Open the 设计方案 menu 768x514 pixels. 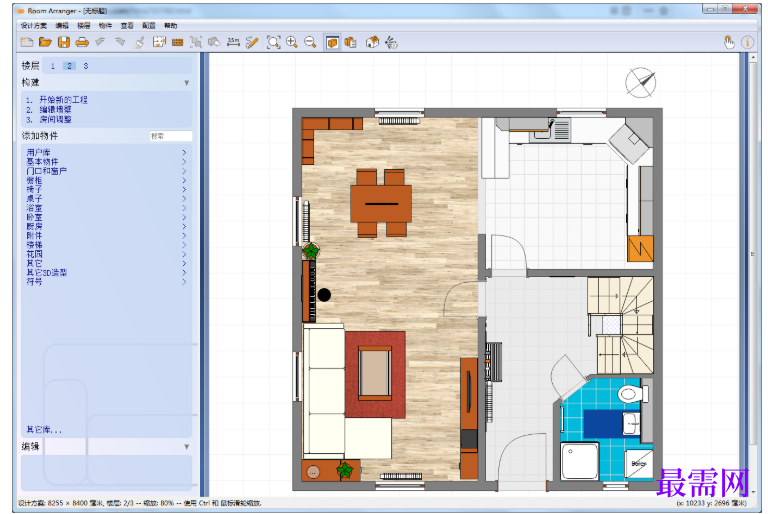pyautogui.click(x=34, y=25)
